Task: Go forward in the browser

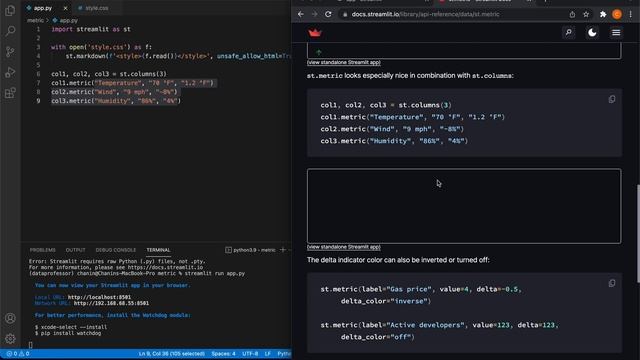Action: pyautogui.click(x=314, y=14)
